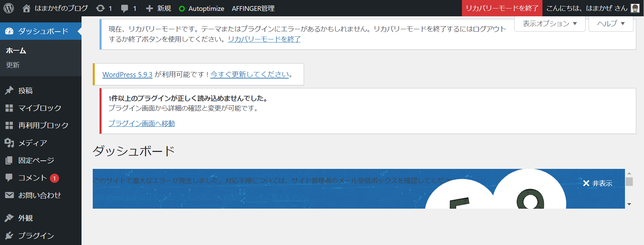
Task: Click the green Autoptimize status circle
Action: (182, 8)
